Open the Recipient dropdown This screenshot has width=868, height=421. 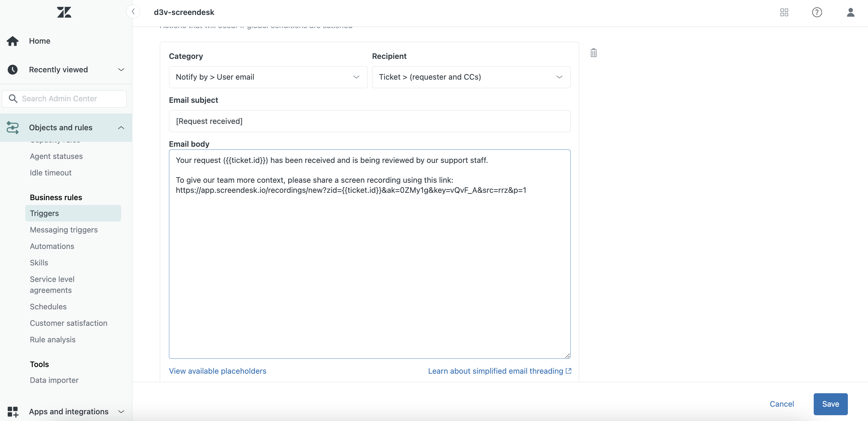tap(471, 77)
